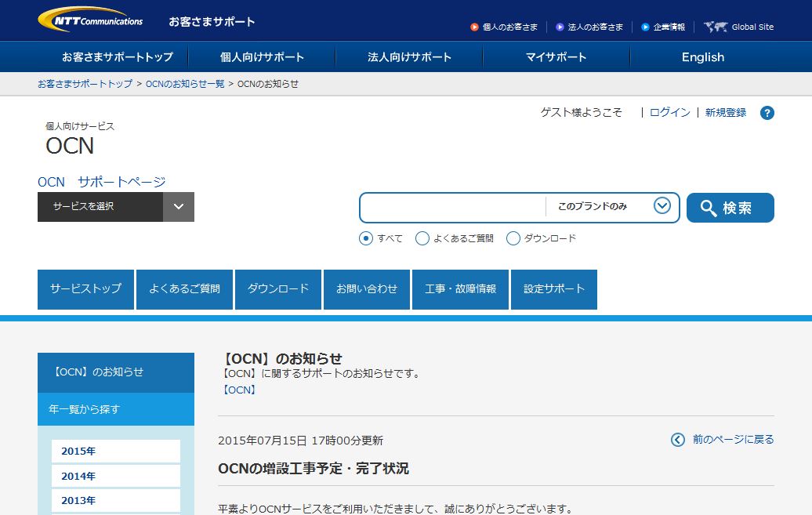
Task: Open 個人向けサポート menu item
Action: pyautogui.click(x=262, y=57)
